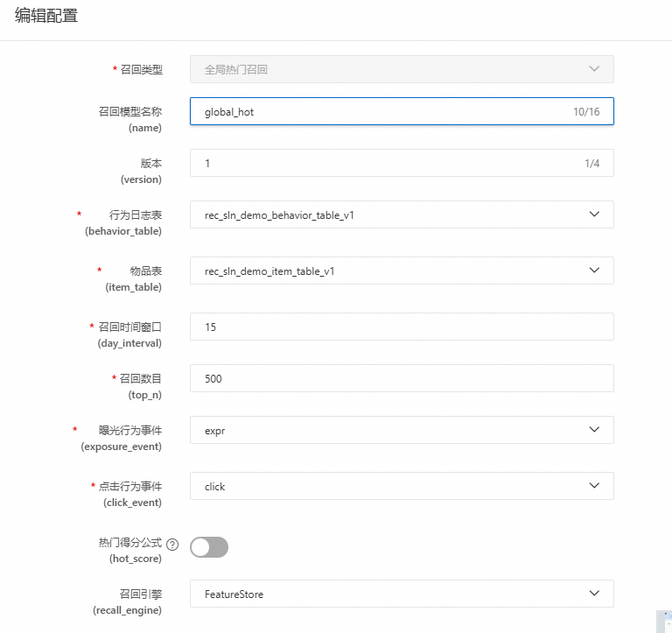Open the click_event dropdown showing click

coord(402,486)
